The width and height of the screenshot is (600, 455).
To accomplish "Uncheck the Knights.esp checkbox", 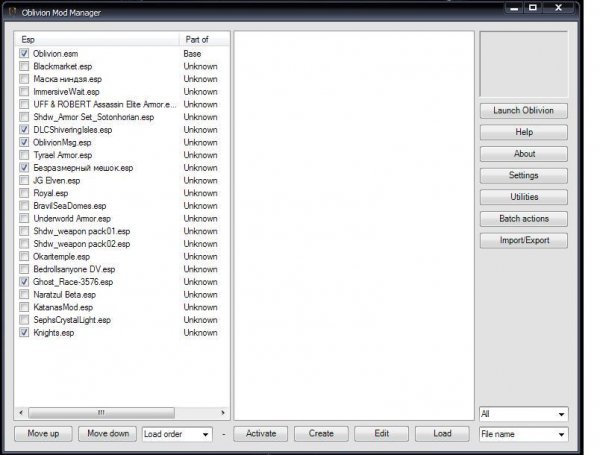I will pos(24,332).
